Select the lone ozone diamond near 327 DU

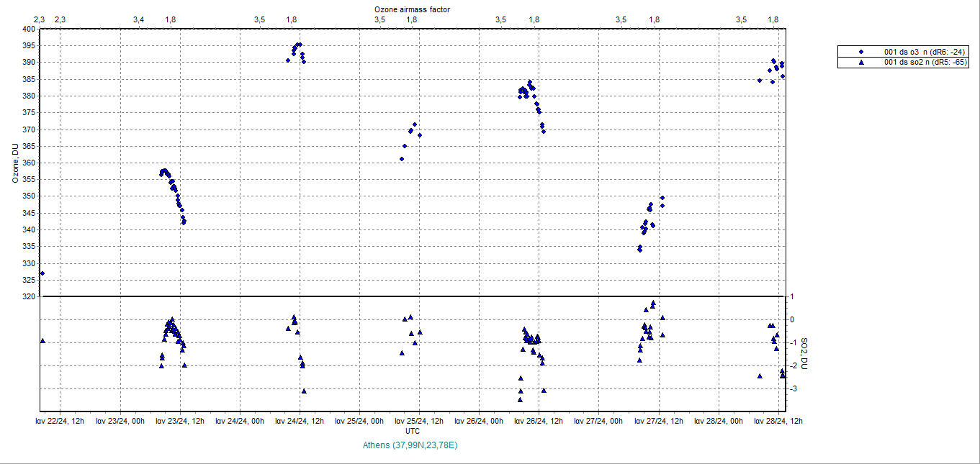tap(42, 273)
